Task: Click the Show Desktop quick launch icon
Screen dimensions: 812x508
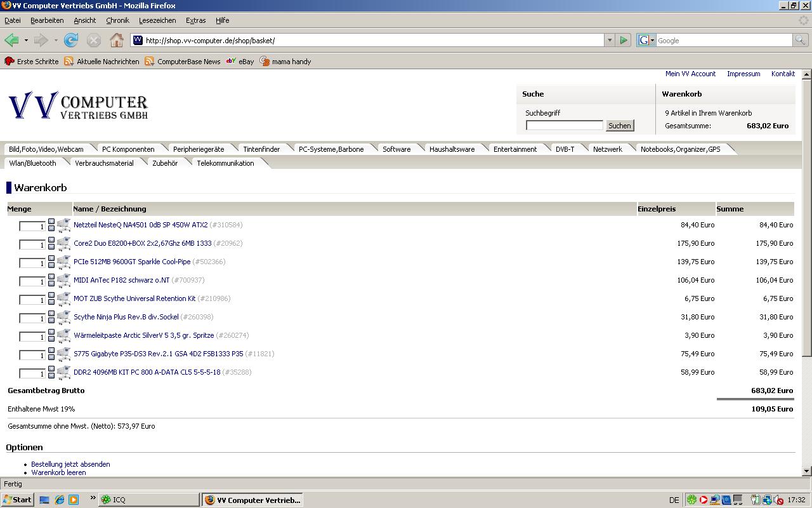Action: [x=44, y=500]
